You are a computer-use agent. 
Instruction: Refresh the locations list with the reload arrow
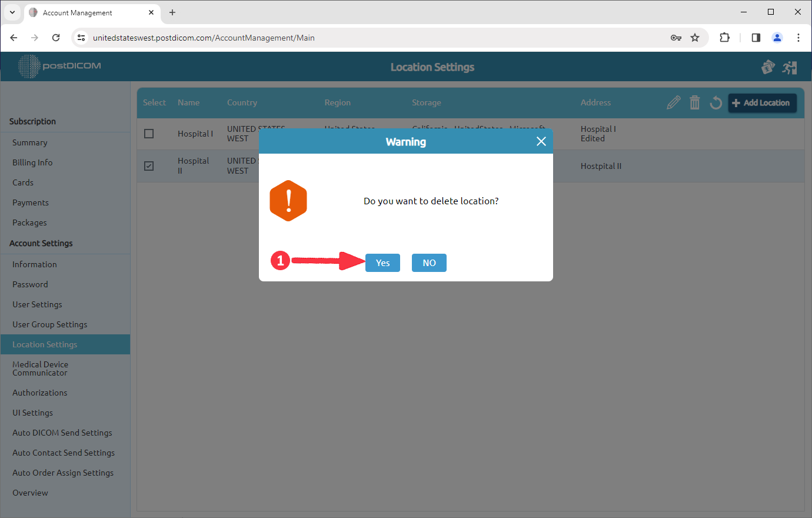pyautogui.click(x=716, y=102)
